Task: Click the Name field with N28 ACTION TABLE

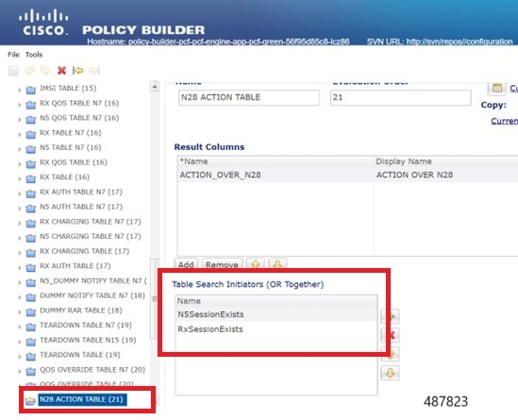Action: (x=249, y=97)
